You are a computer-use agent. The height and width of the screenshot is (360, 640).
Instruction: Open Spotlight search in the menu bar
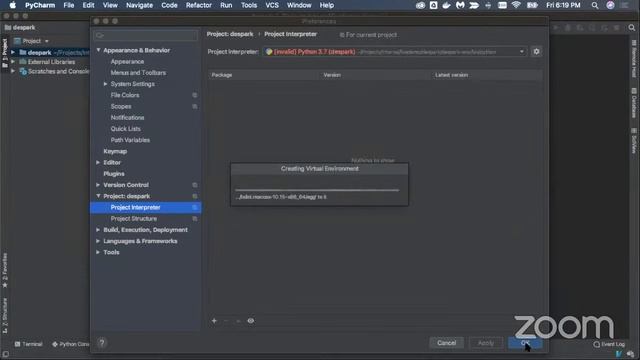(595, 5)
